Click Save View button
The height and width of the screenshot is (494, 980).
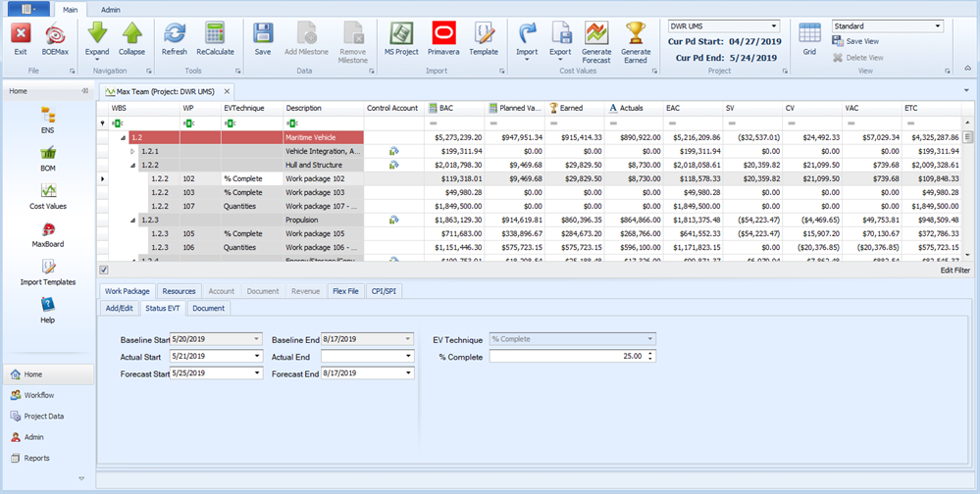855,41
